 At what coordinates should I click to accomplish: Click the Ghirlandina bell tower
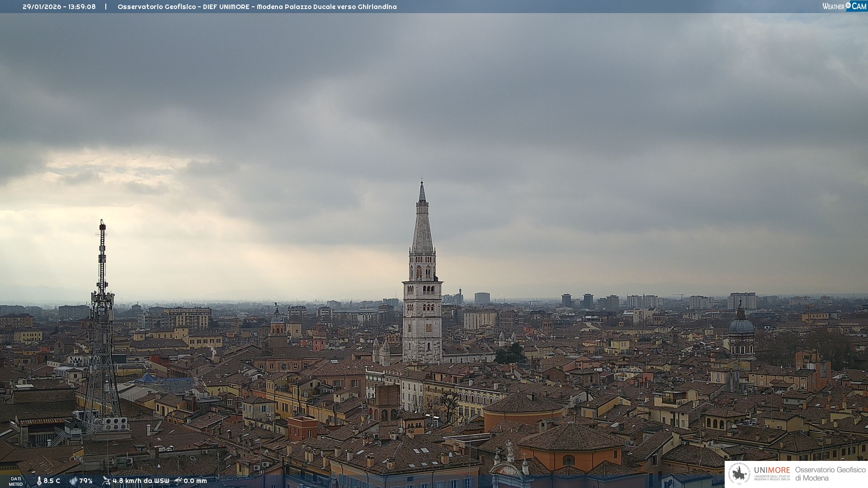[422, 294]
